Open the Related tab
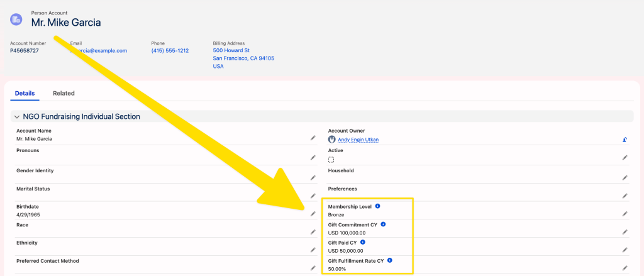This screenshot has height=276, width=644. tap(64, 93)
